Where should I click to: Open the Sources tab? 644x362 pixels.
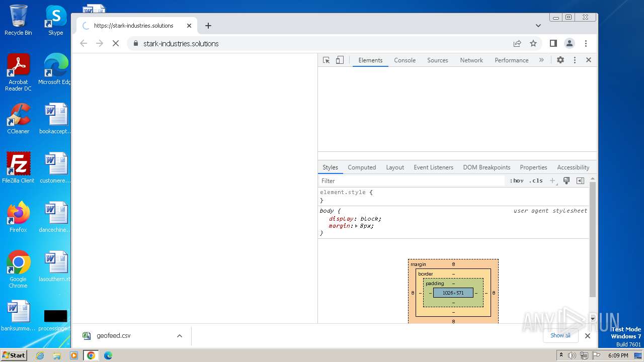(438, 60)
